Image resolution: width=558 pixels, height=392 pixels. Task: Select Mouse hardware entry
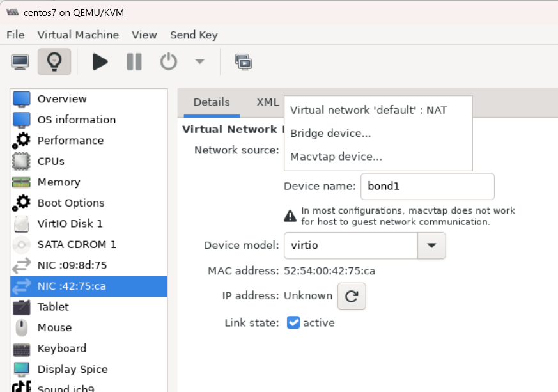pyautogui.click(x=89, y=327)
